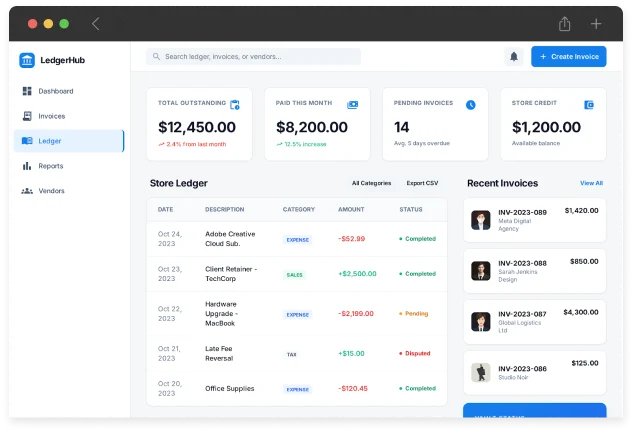Go to Dashboard in sidebar
This screenshot has width=634, height=432.
click(69, 91)
